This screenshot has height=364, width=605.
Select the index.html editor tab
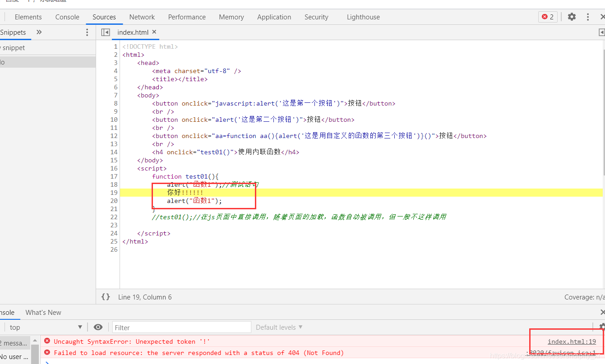[133, 32]
